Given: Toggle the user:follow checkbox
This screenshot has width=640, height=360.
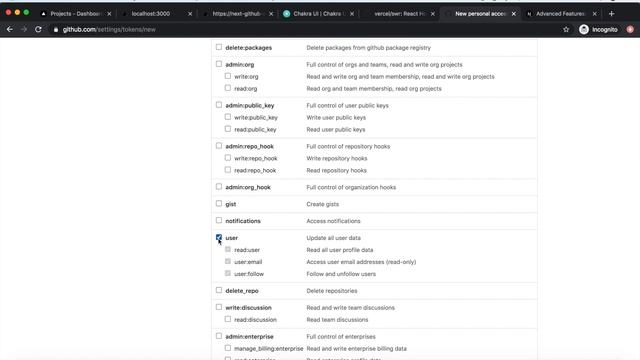Looking at the screenshot, I should 228,273.
